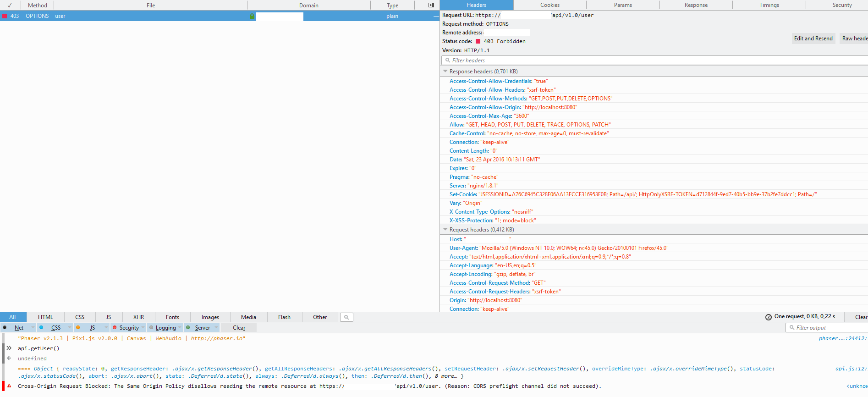Viewport: 868px width, 397px height.
Task: Click the Edit and Resend button
Action: [x=813, y=39]
